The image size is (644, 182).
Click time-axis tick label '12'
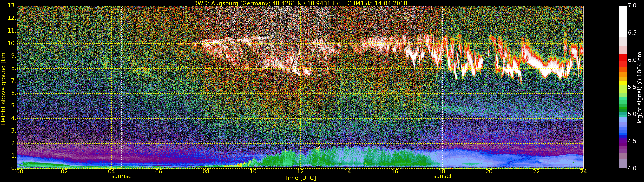click(x=300, y=171)
